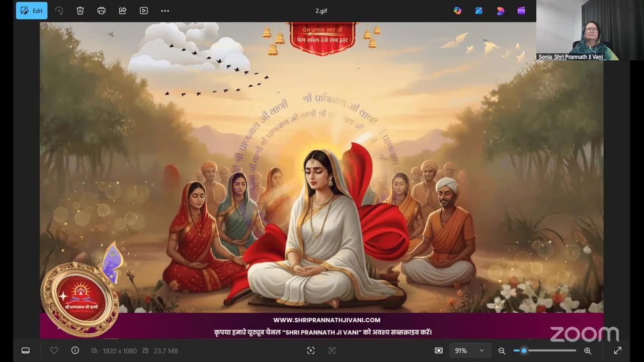Screen dimensions: 644x362
Task: Print the image using printer icon
Action: click(101, 11)
